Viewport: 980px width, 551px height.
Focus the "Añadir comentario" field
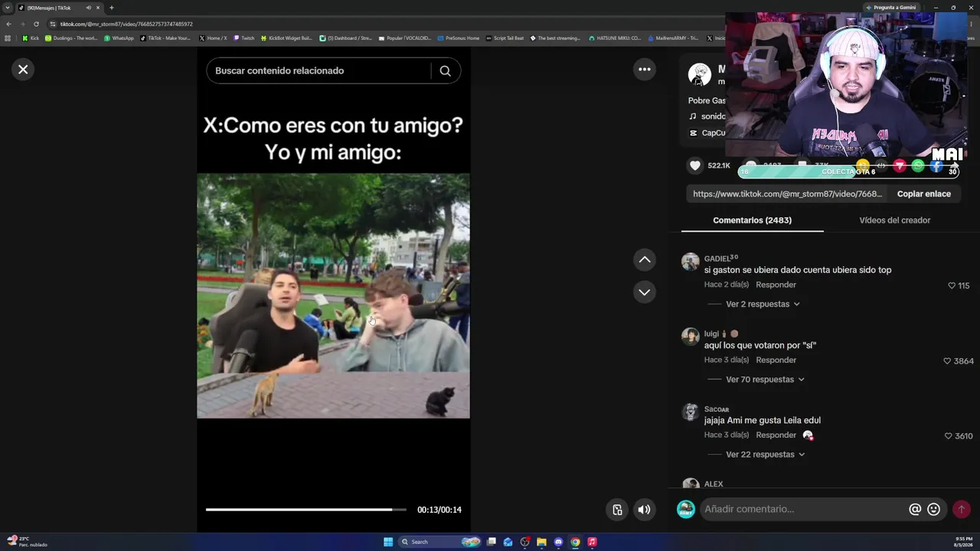[x=802, y=509]
